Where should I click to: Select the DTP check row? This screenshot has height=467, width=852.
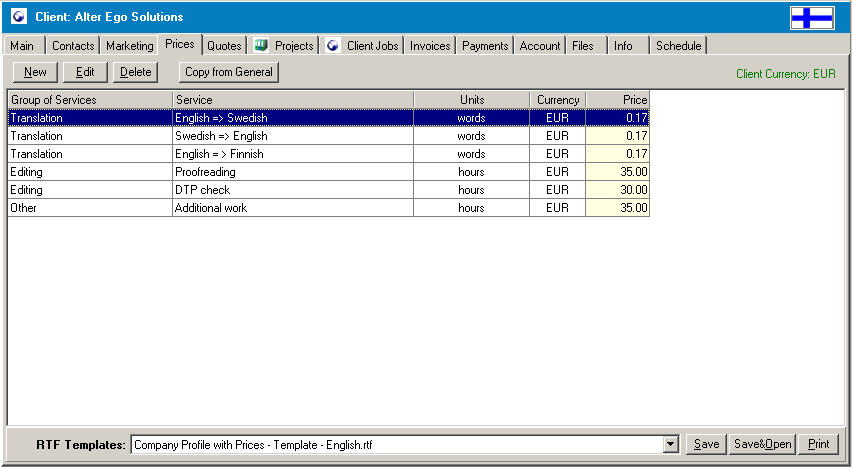[329, 190]
